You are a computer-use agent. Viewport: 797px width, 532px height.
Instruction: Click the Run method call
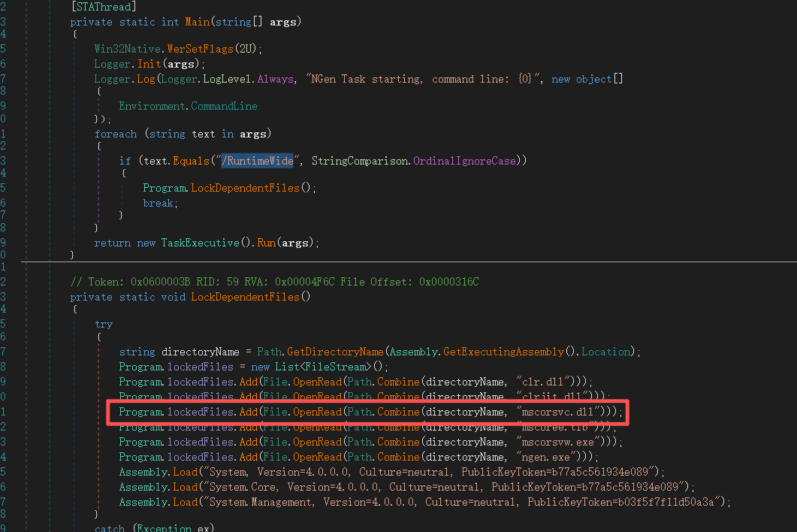pos(267,243)
